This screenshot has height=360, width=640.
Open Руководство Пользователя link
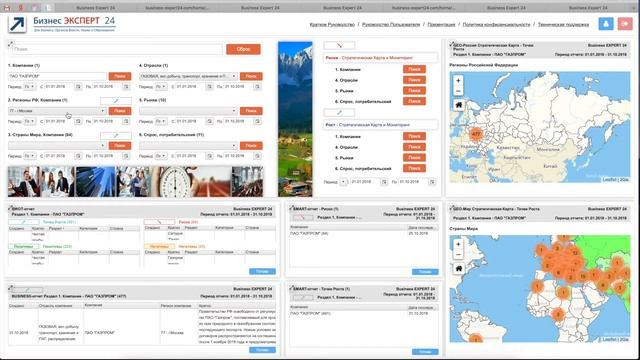[391, 24]
